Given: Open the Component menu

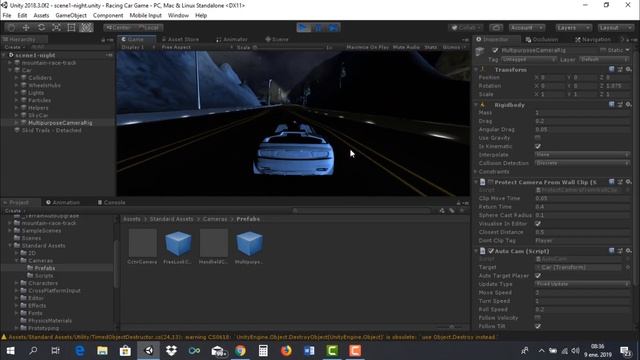Looking at the screenshot, I should 108,16.
